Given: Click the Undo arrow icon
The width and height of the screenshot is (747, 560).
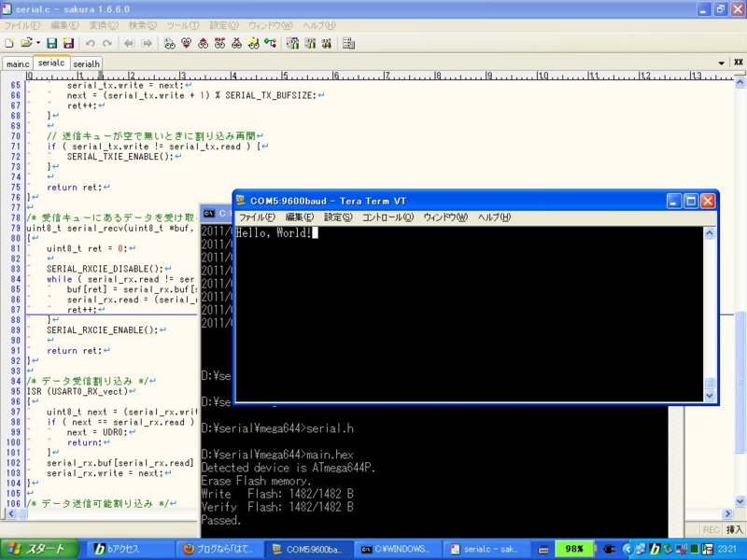Looking at the screenshot, I should (90, 43).
